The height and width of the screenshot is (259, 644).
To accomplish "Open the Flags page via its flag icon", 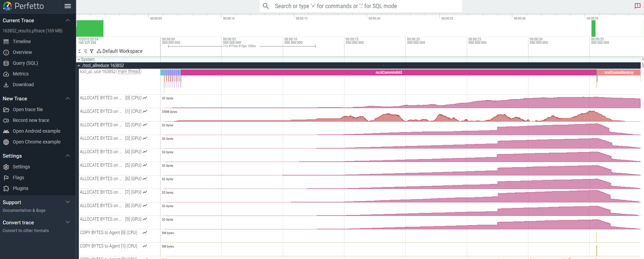I will coord(6,178).
